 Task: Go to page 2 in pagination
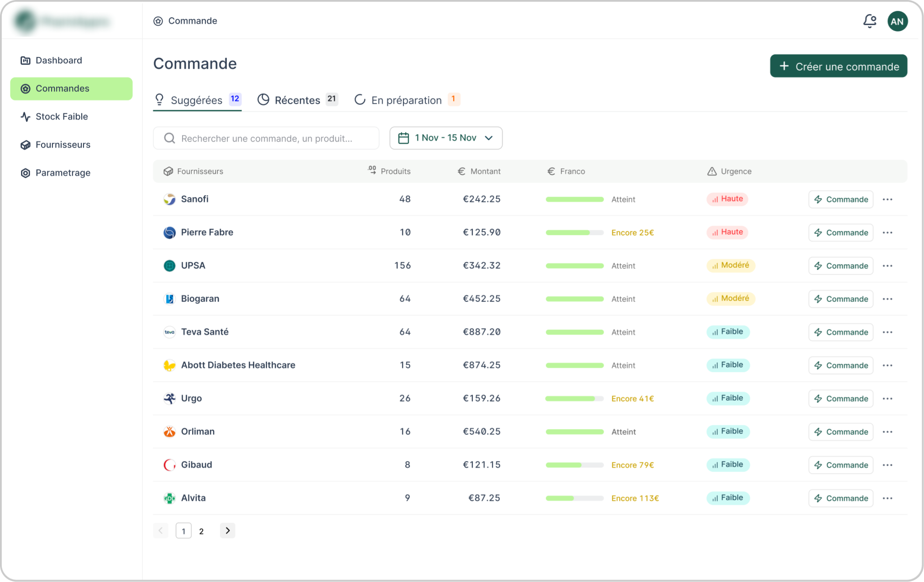point(201,531)
